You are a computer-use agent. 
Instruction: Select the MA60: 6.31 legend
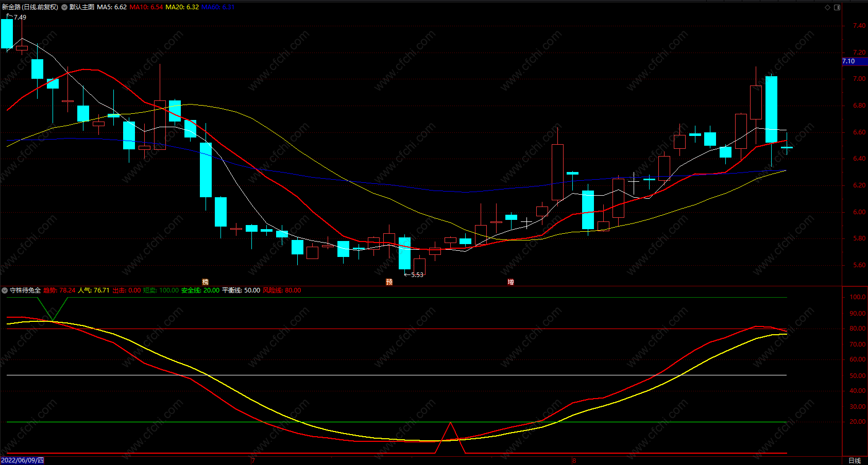tap(218, 7)
